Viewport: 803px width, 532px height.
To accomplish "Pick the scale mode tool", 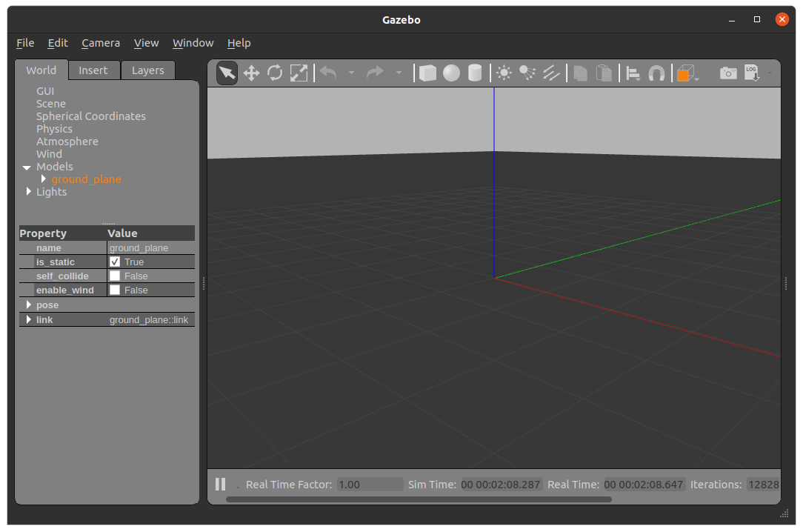I will point(299,73).
